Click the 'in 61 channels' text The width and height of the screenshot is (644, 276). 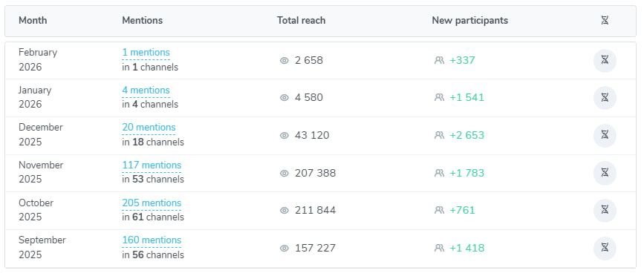coord(153,217)
